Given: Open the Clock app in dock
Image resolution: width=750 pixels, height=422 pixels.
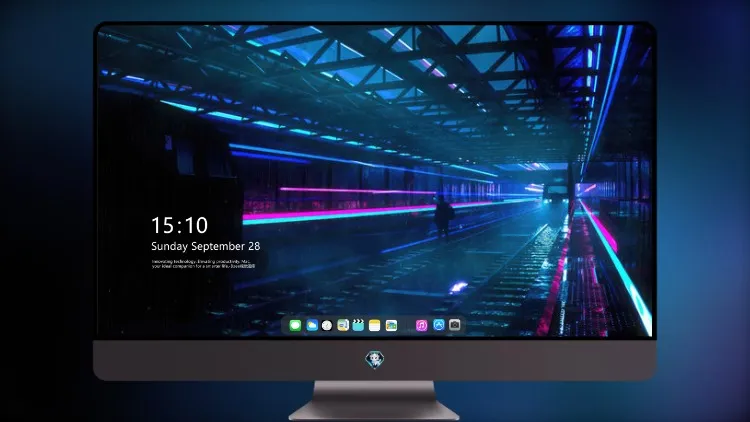Looking at the screenshot, I should point(327,325).
